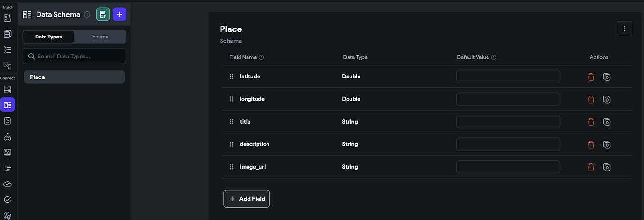Duplicate the longitude field

607,99
